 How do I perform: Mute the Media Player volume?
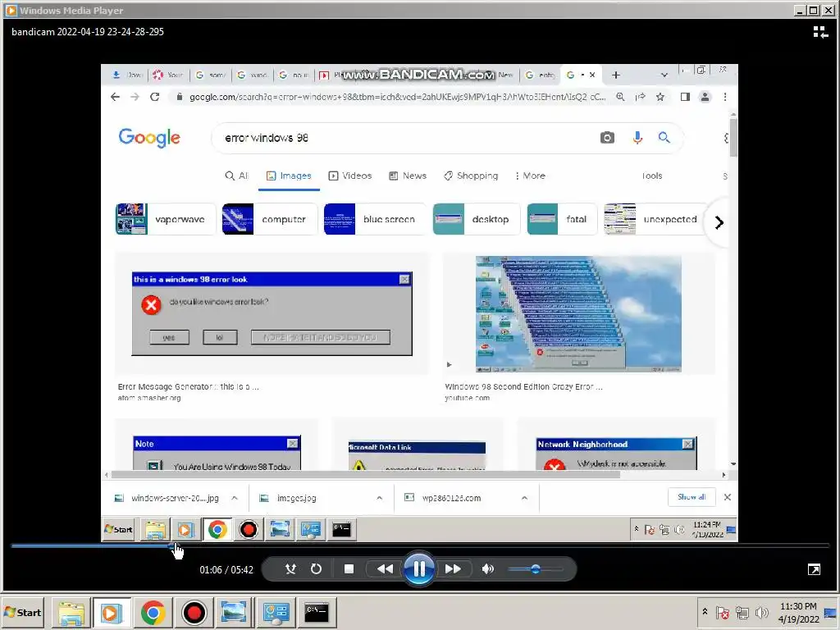pyautogui.click(x=488, y=569)
